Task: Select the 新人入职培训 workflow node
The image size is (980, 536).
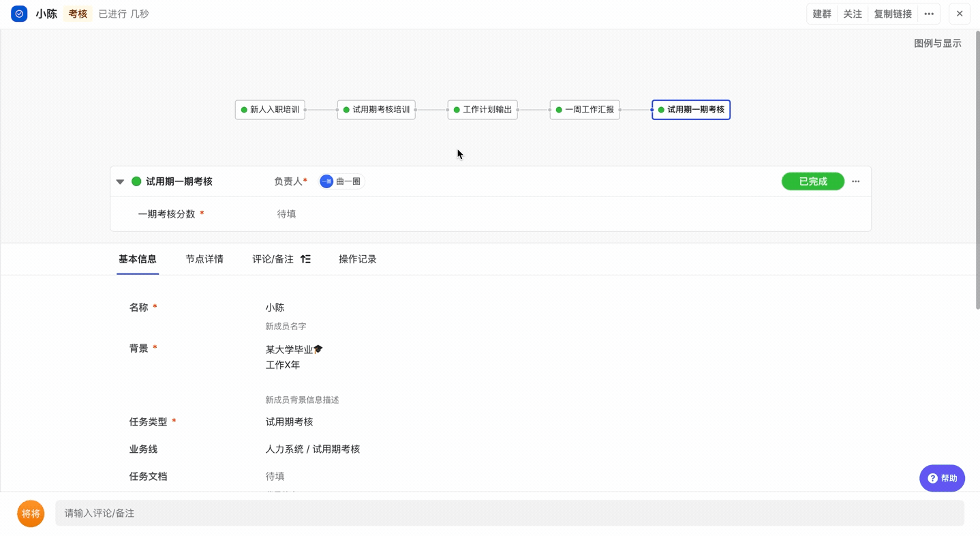Action: pos(270,110)
